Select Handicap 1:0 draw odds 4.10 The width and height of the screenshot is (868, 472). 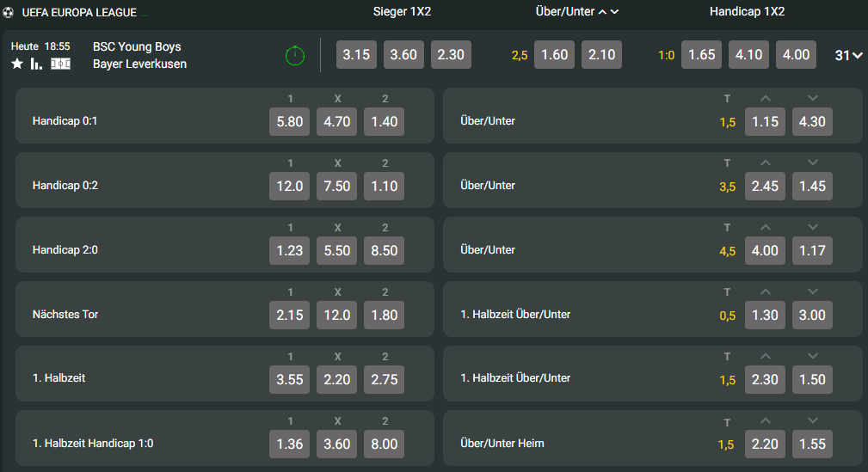(x=749, y=54)
